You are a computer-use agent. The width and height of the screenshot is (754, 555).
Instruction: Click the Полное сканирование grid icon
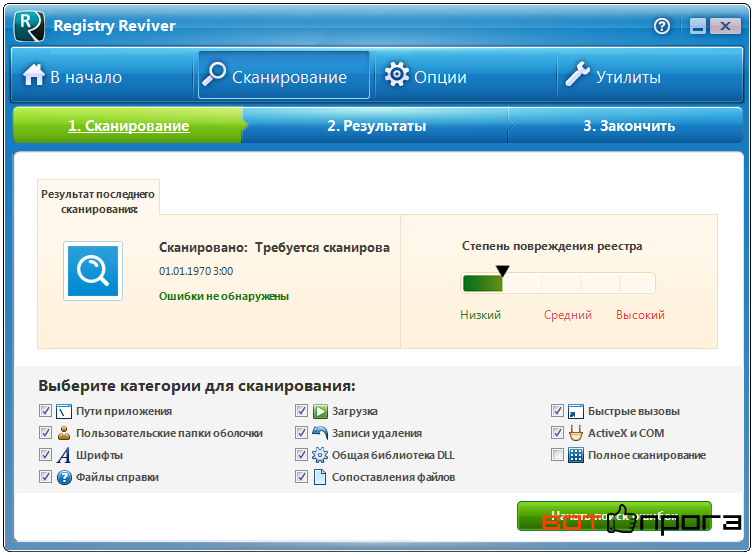click(576, 455)
